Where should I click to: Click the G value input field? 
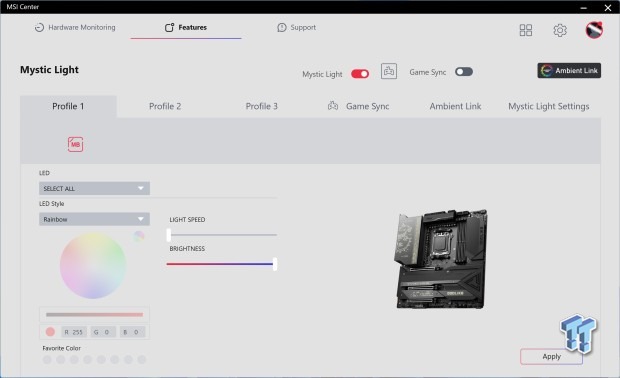[x=103, y=332]
